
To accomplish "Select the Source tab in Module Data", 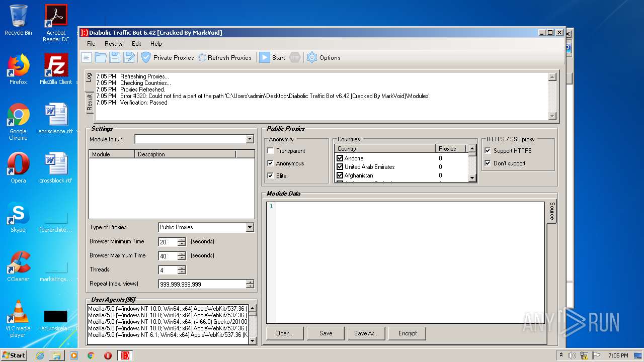I will click(552, 211).
